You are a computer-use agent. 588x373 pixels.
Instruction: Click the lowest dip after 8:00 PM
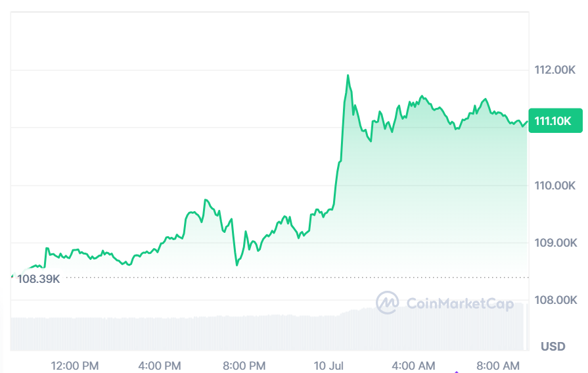coord(237,265)
